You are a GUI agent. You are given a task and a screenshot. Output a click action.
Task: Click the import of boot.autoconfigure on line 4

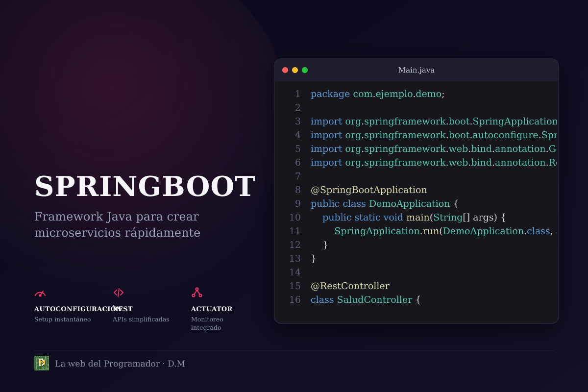point(434,135)
